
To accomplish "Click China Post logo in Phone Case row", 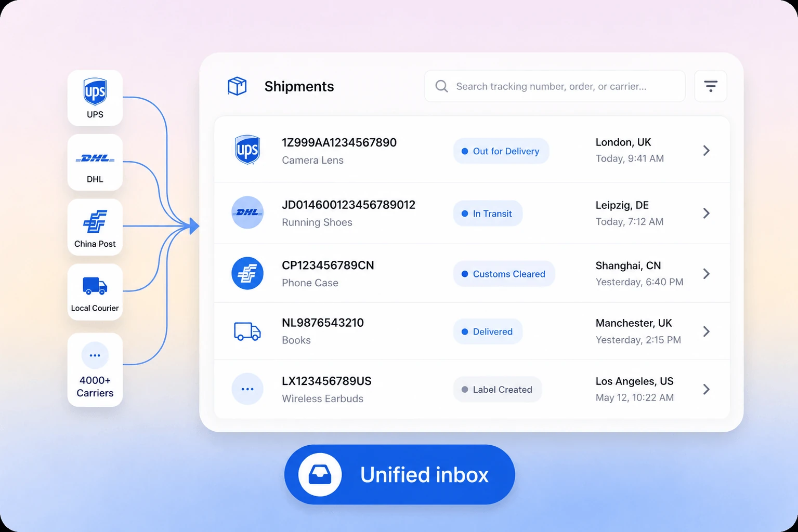I will click(247, 273).
